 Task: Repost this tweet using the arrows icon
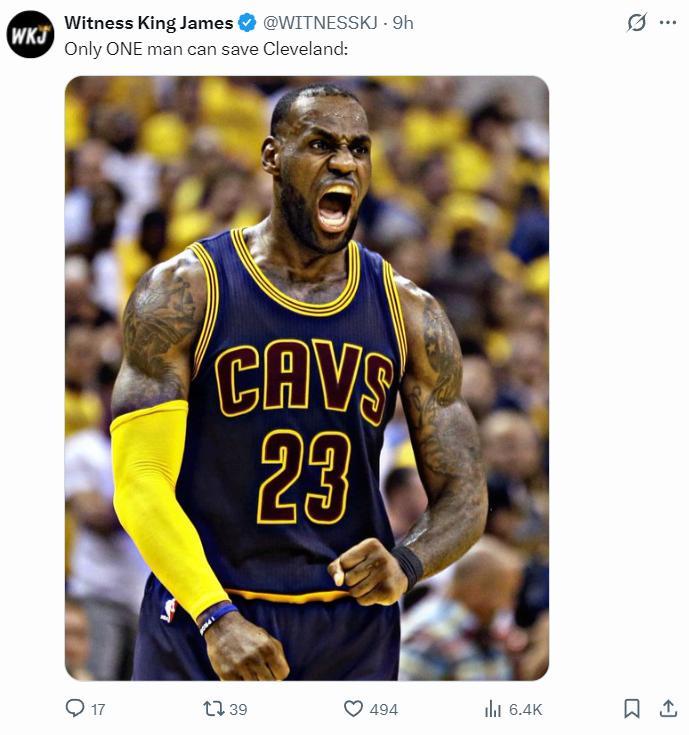213,708
